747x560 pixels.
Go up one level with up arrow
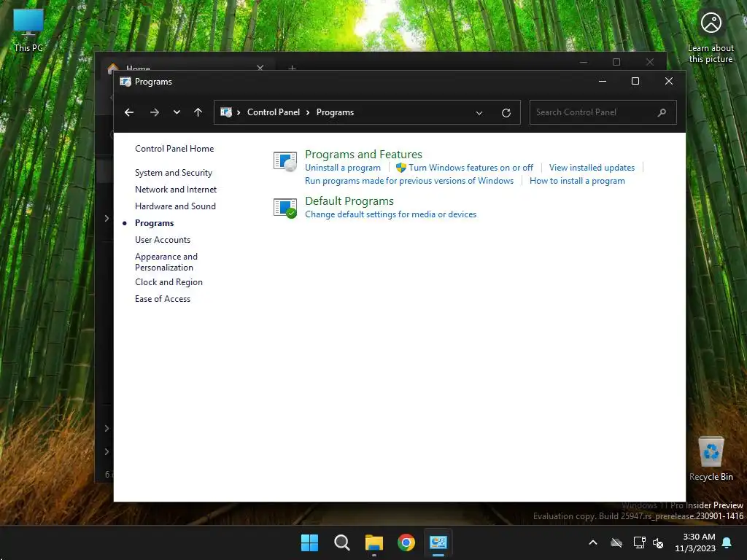(x=198, y=112)
